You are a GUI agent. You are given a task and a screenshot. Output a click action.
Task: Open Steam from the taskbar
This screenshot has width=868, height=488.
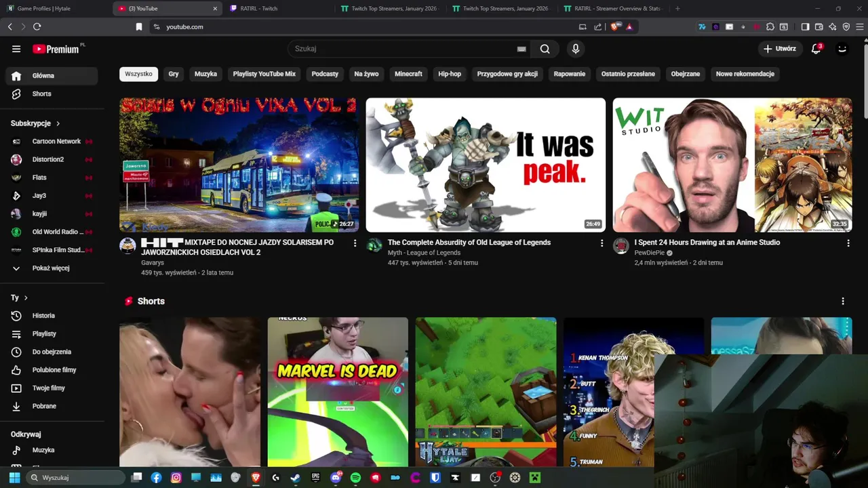click(x=295, y=478)
